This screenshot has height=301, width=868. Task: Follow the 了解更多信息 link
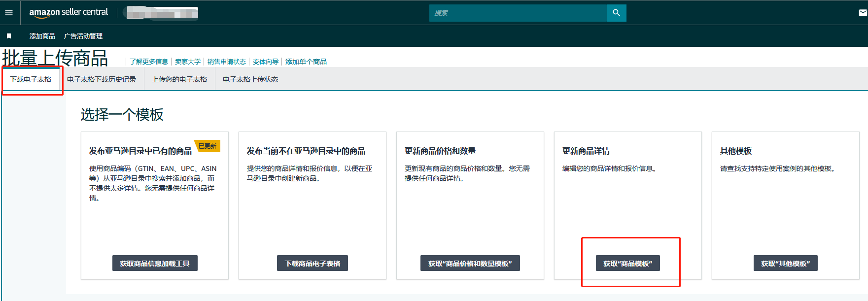(149, 62)
